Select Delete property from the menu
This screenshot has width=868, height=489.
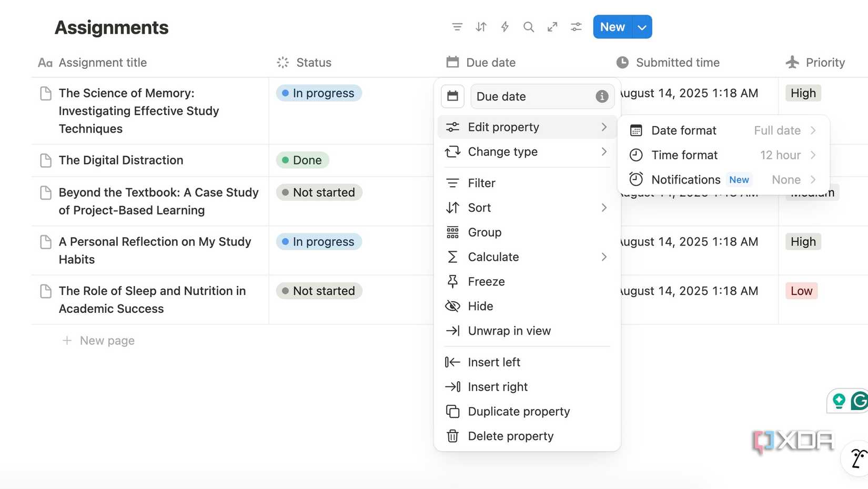coord(510,436)
